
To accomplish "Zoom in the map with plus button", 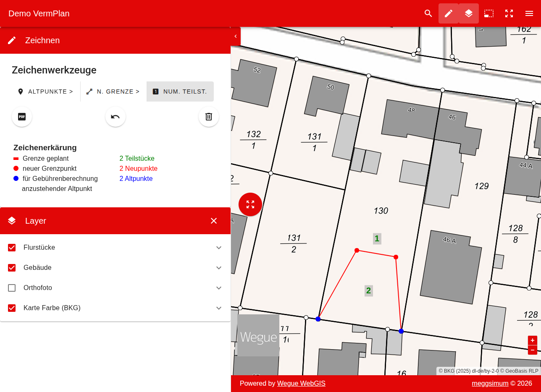I will (x=533, y=340).
